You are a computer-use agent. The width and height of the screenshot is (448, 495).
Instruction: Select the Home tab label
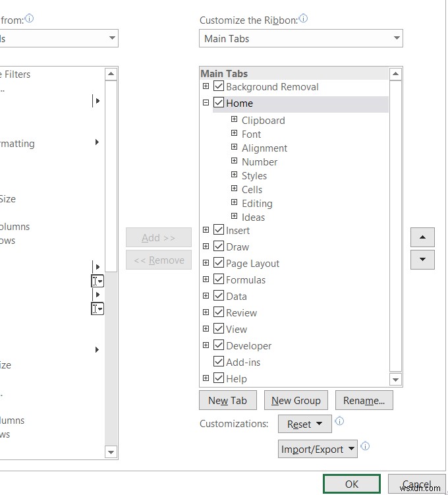click(x=239, y=103)
